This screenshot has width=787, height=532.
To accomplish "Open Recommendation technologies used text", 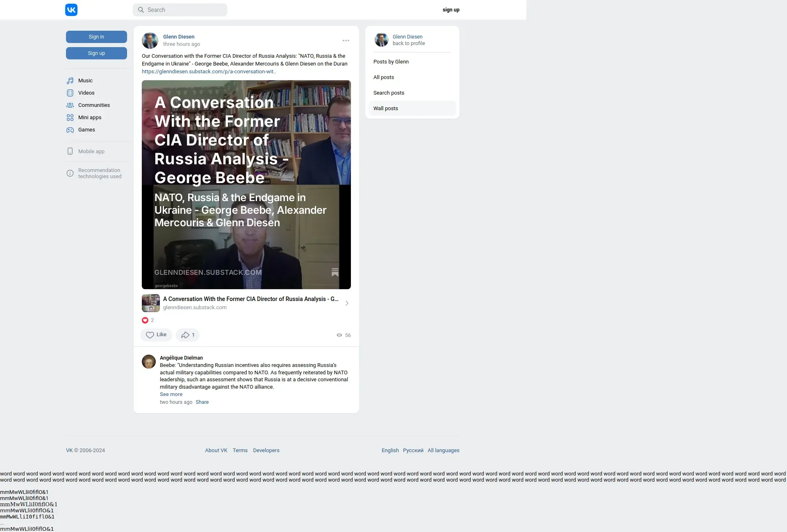I will coord(100,173).
